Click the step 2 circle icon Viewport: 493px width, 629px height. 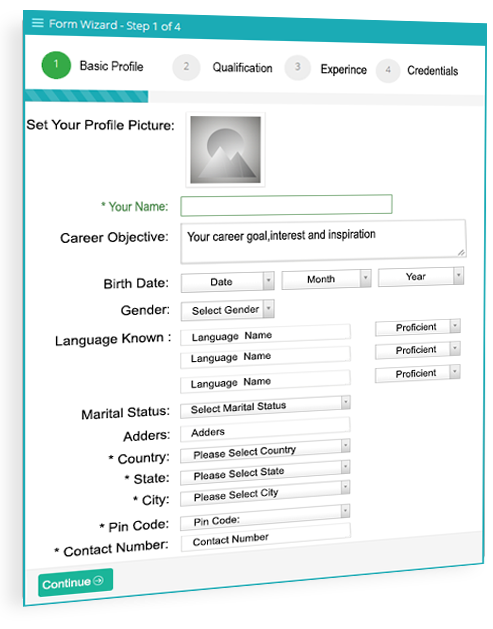click(186, 67)
